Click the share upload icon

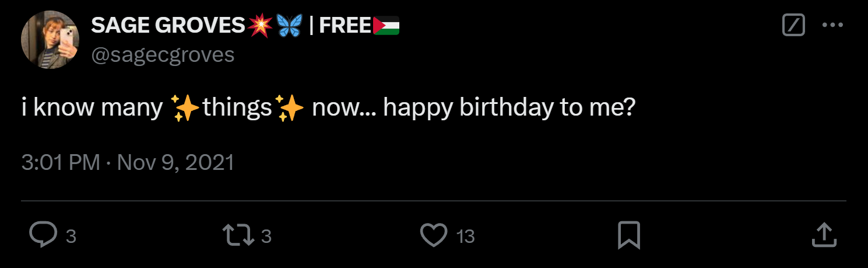pos(824,235)
